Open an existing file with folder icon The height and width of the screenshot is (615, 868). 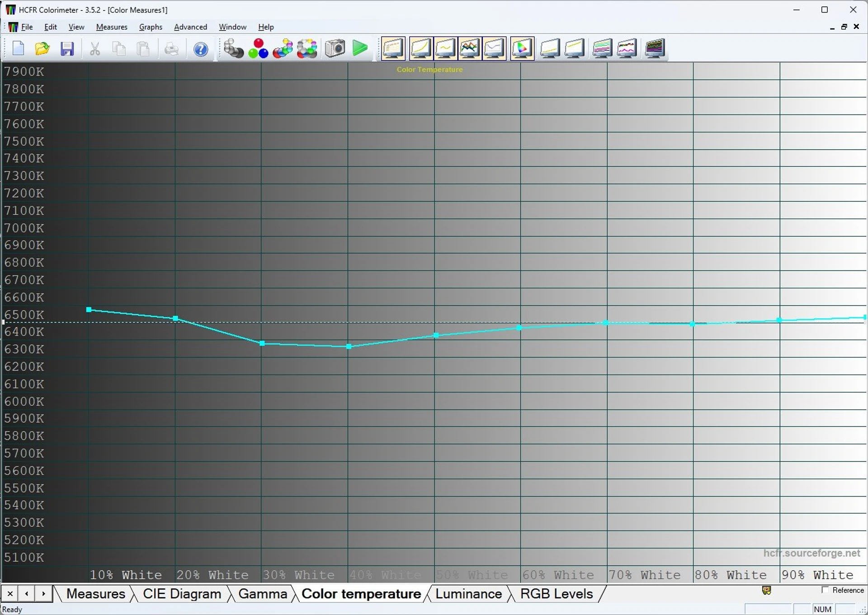pos(42,48)
